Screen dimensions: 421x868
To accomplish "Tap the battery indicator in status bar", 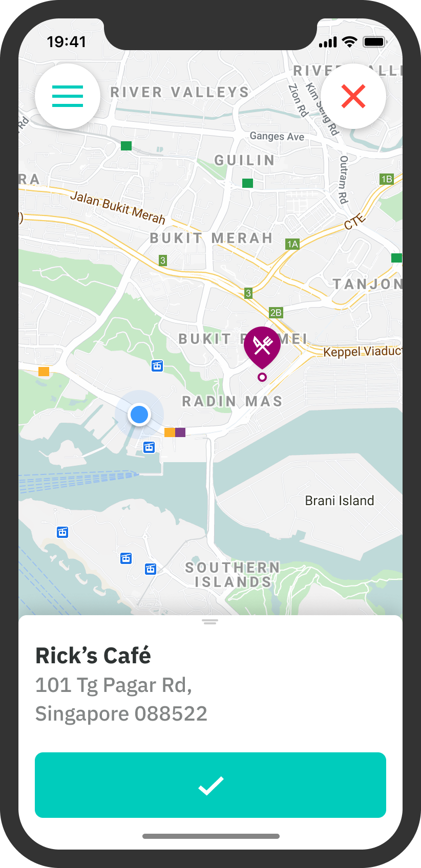I will 374,42.
